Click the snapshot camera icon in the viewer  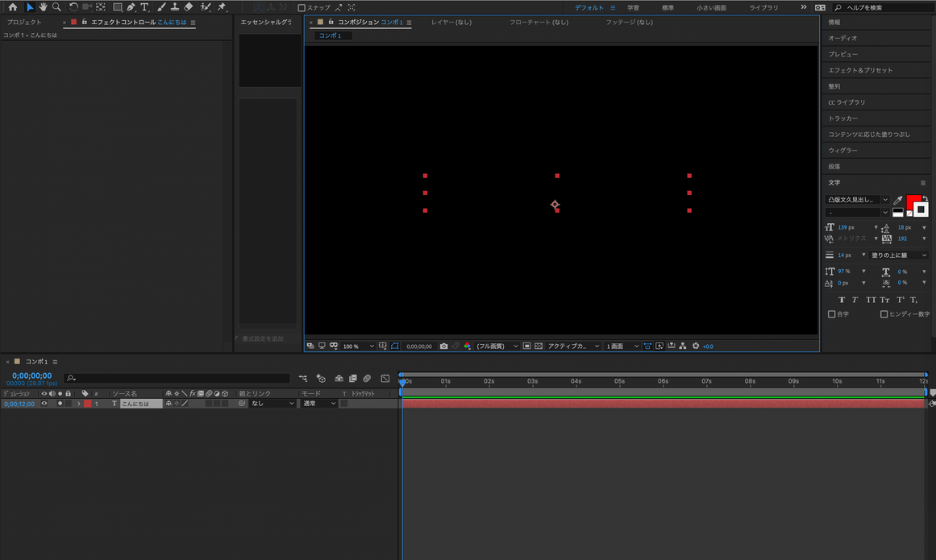coord(443,346)
